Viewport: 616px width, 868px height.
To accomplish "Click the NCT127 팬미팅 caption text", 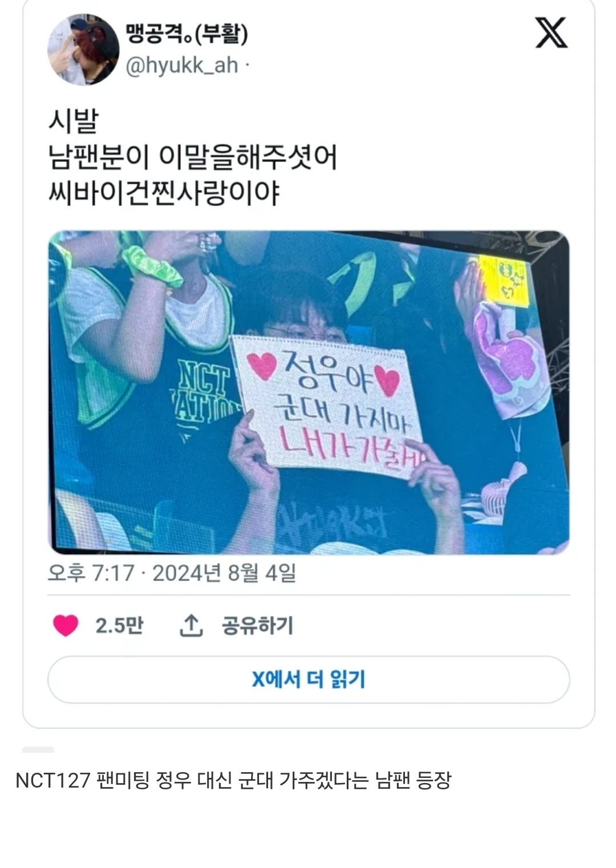I will [x=233, y=780].
